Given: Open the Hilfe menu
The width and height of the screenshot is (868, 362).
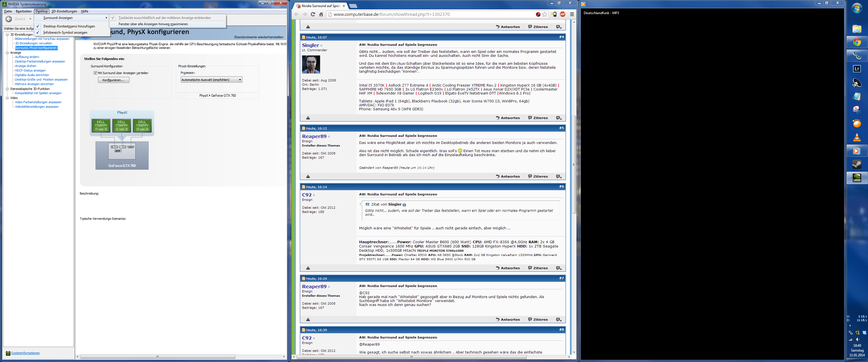Looking at the screenshot, I should click(x=84, y=11).
